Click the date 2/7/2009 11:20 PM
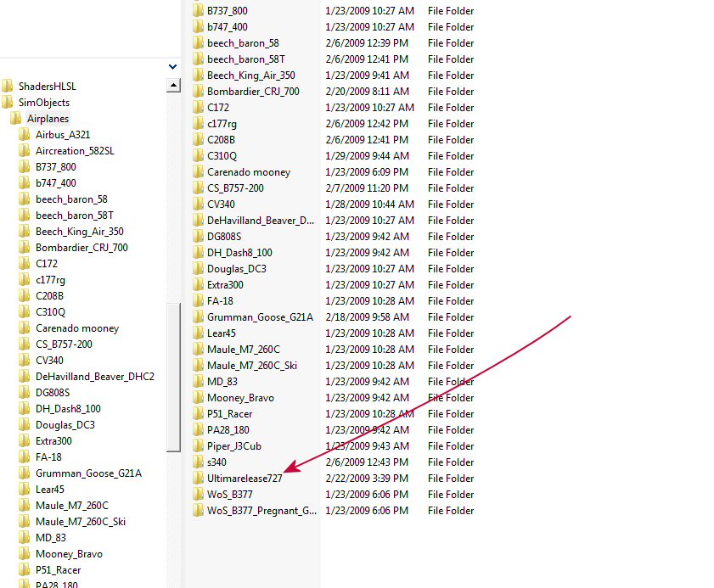The image size is (714, 588). (x=367, y=188)
